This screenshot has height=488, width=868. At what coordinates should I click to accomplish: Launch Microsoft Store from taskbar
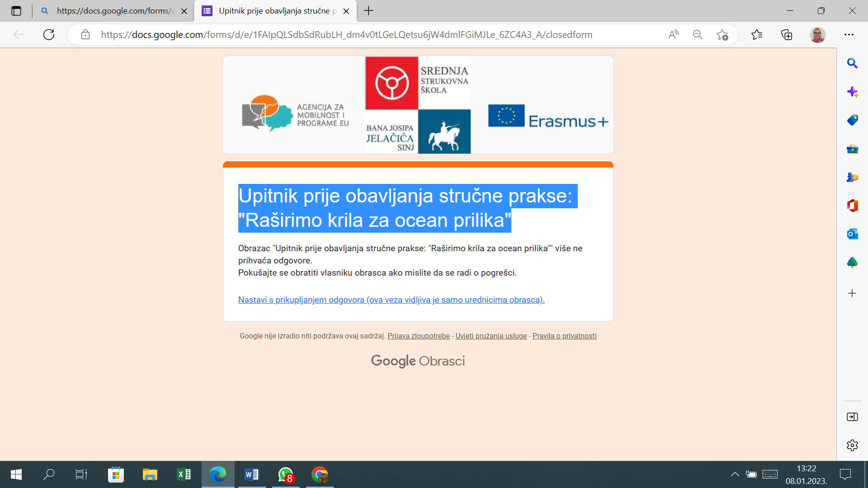click(116, 474)
